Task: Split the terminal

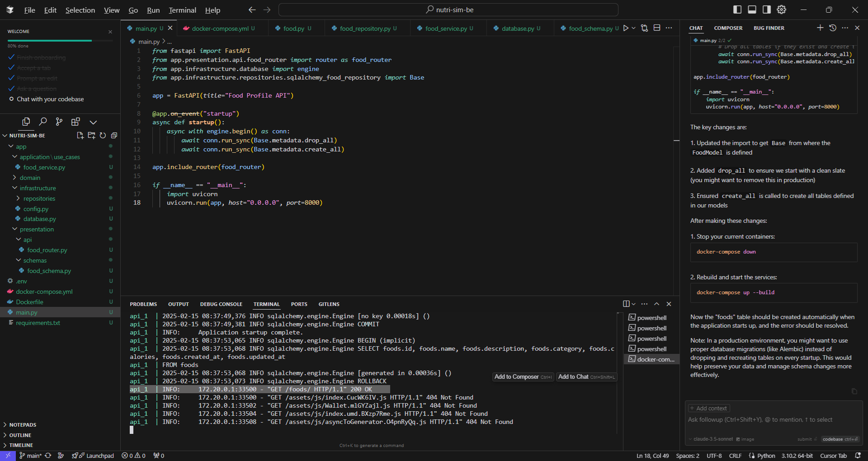Action: 626,304
